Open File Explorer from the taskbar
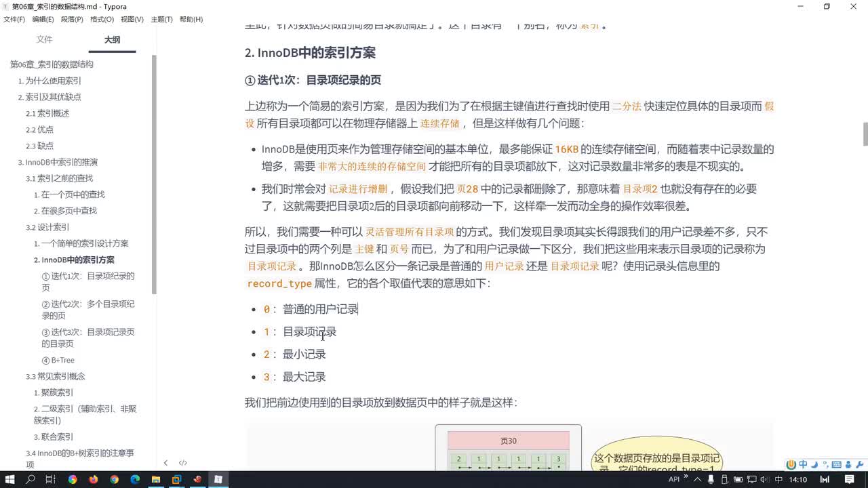This screenshot has height=488, width=868. tap(156, 479)
